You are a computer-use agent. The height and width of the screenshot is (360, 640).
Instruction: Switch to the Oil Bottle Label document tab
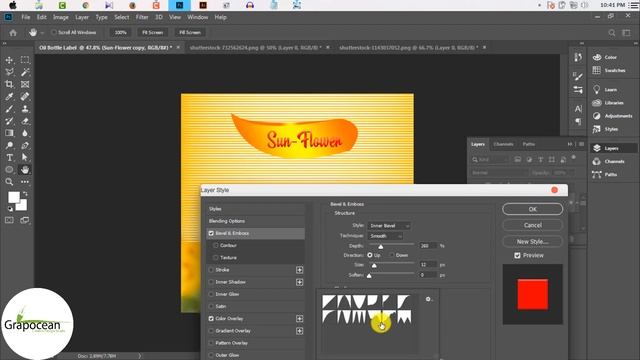pos(106,48)
